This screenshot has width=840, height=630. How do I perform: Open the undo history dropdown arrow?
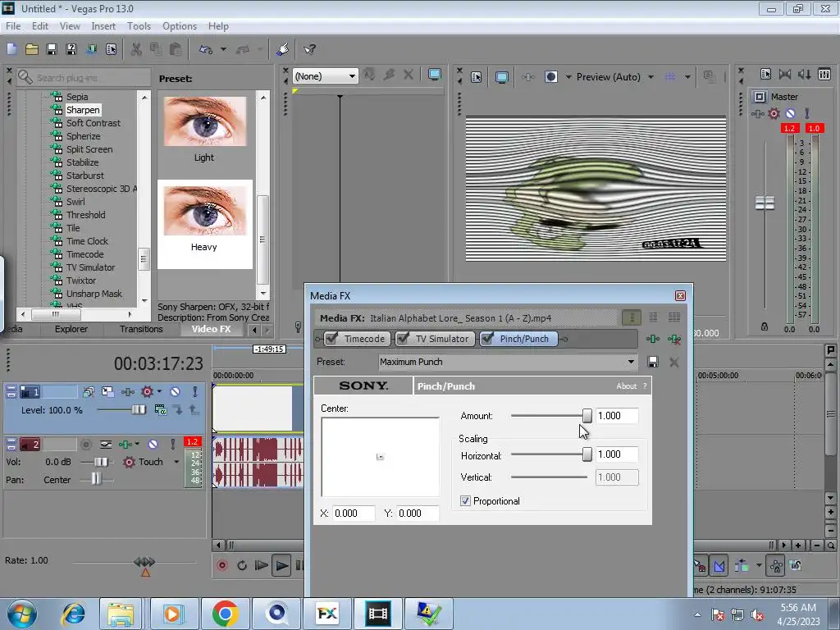pos(223,49)
